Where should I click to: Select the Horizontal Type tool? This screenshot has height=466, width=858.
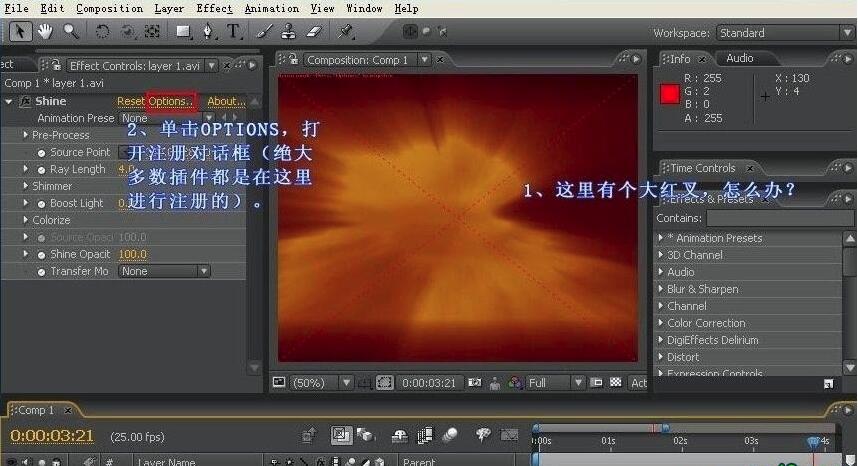(x=234, y=31)
